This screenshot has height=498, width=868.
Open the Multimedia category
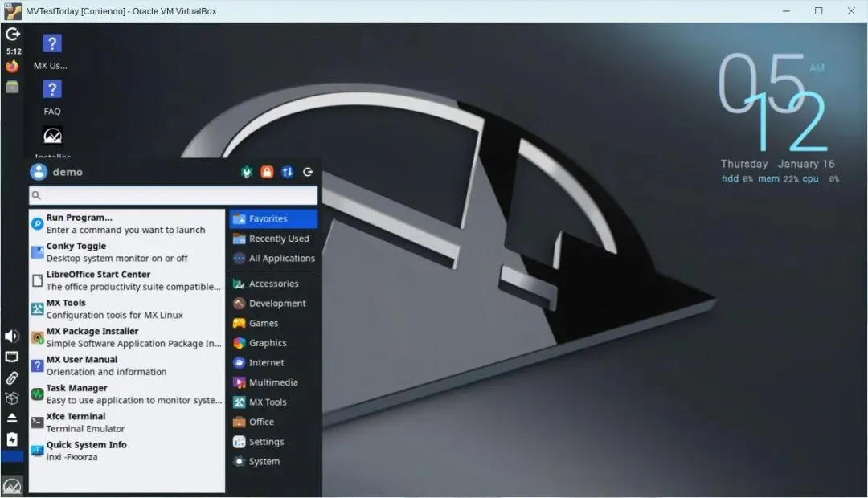tap(273, 382)
